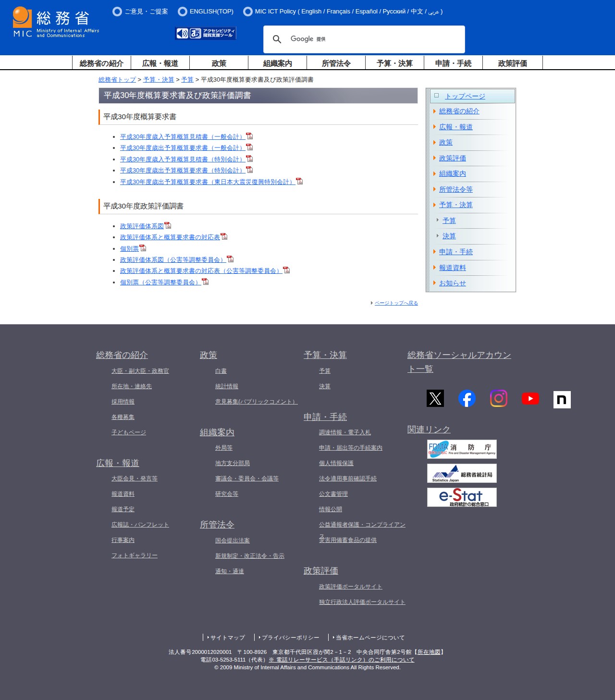Click the Google search magnifier icon
The height and width of the screenshot is (700, 615).
(x=277, y=39)
